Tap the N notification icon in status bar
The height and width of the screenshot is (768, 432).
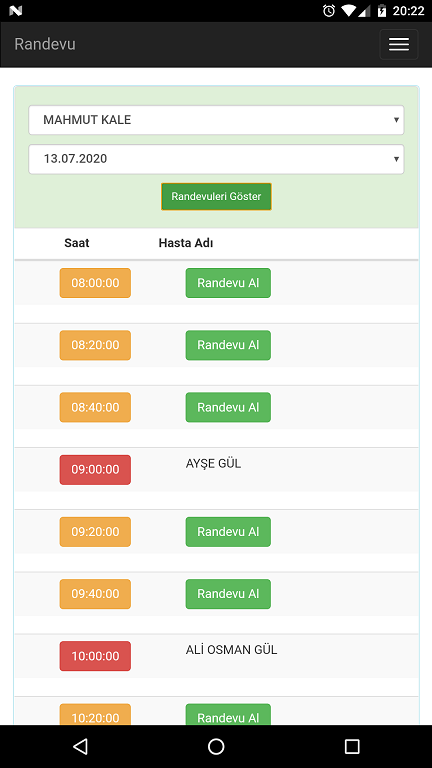point(16,10)
